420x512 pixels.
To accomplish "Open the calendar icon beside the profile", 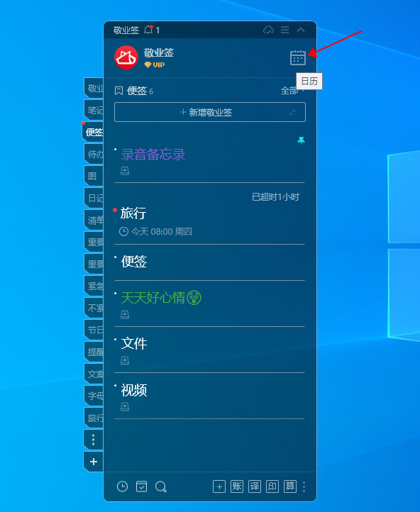I will coord(297,57).
